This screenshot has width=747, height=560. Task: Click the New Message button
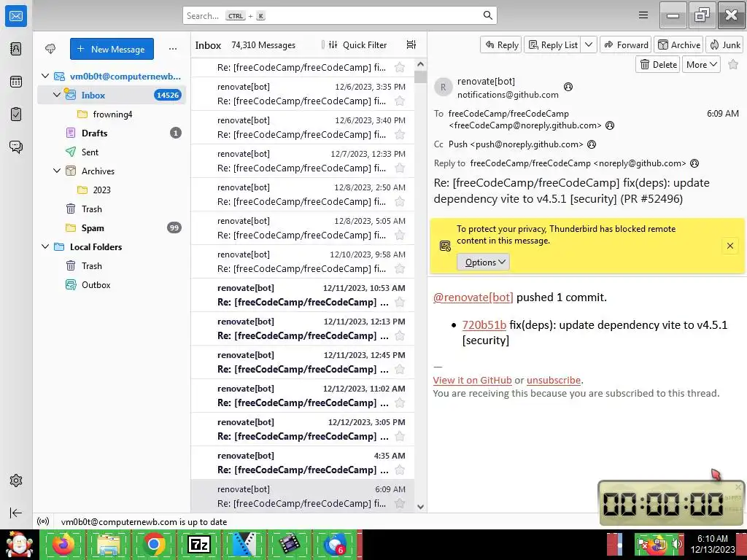(x=112, y=49)
